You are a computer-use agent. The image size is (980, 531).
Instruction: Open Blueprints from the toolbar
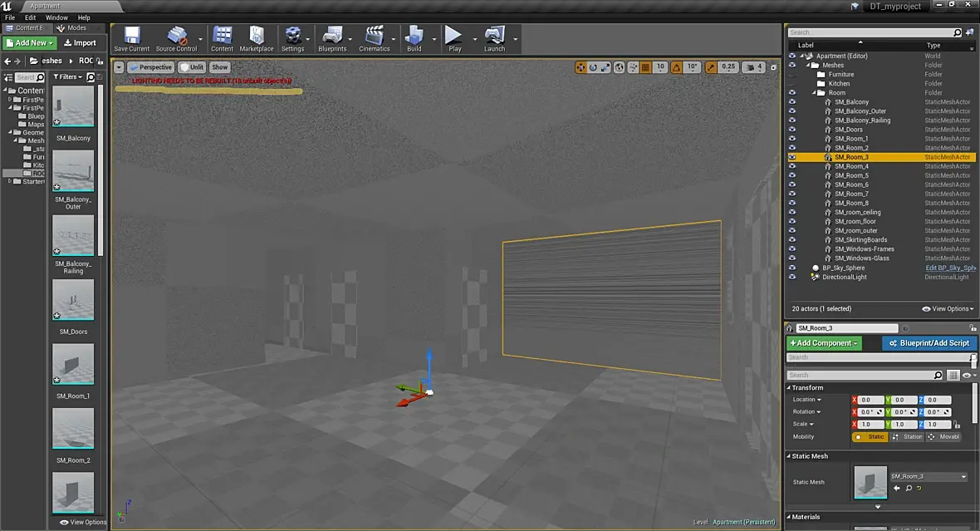tap(332, 39)
